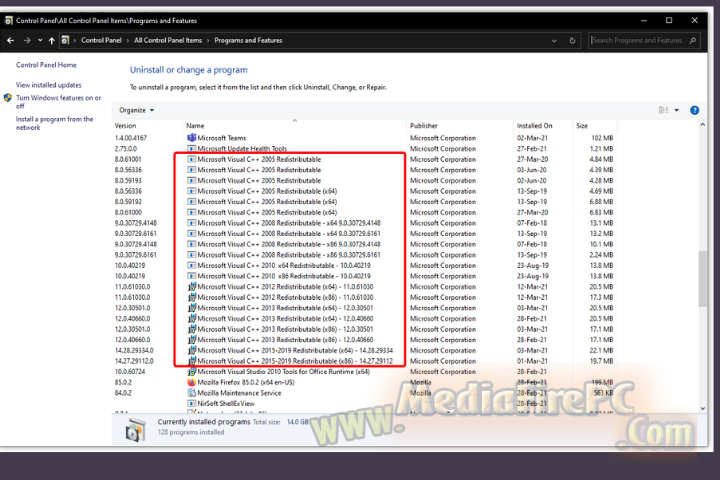The image size is (720, 480).
Task: Click the vertical scrollbar thumb
Action: [703, 279]
